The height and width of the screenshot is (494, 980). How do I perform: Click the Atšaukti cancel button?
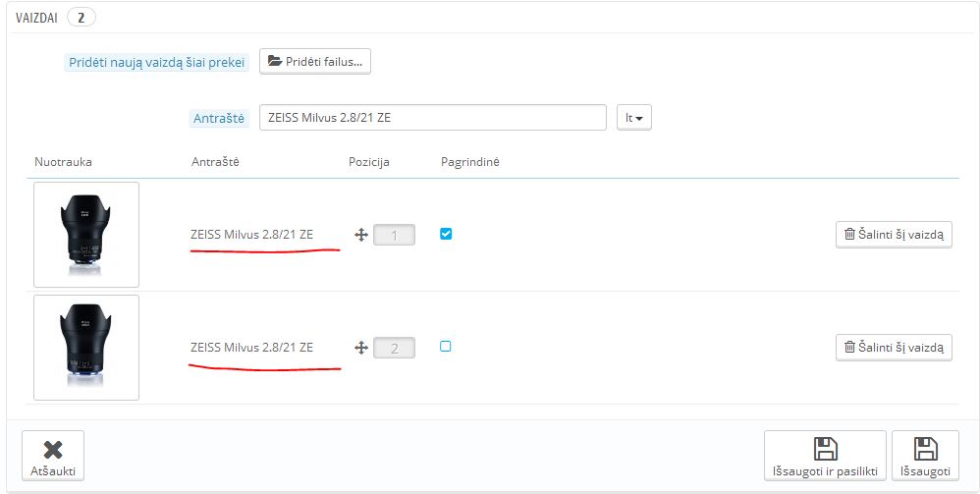click(x=53, y=456)
